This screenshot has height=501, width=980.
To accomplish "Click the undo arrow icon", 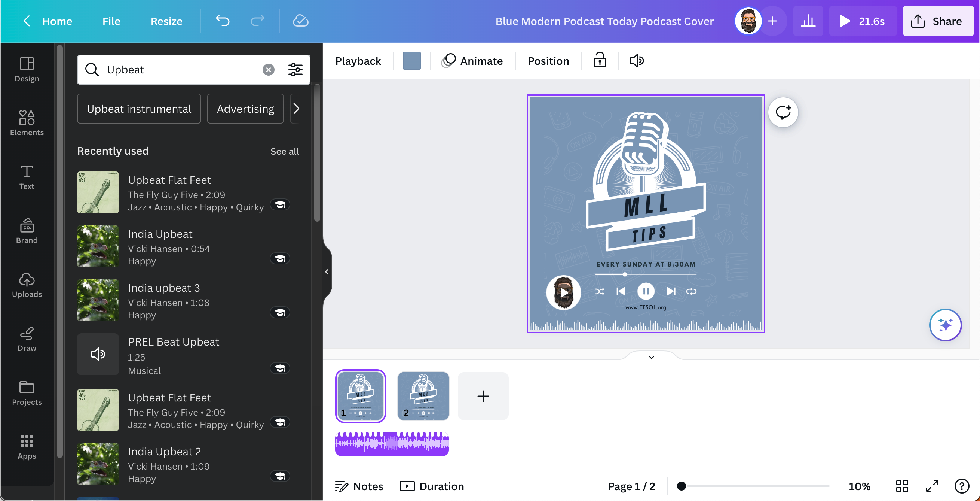I will pyautogui.click(x=223, y=21).
